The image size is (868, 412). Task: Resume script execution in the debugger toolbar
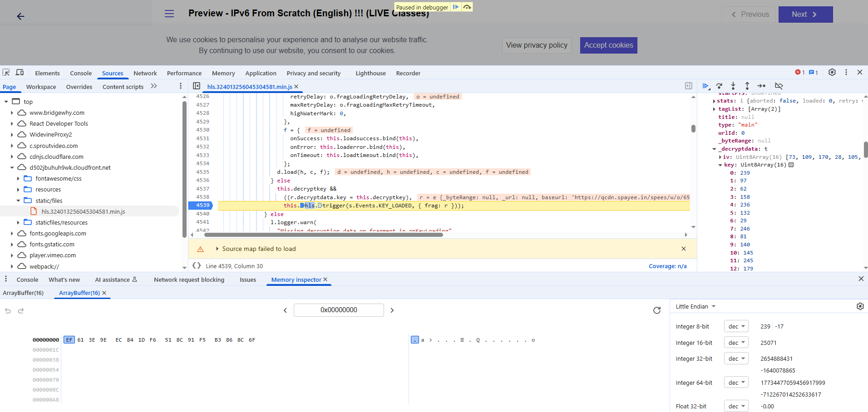(x=705, y=86)
